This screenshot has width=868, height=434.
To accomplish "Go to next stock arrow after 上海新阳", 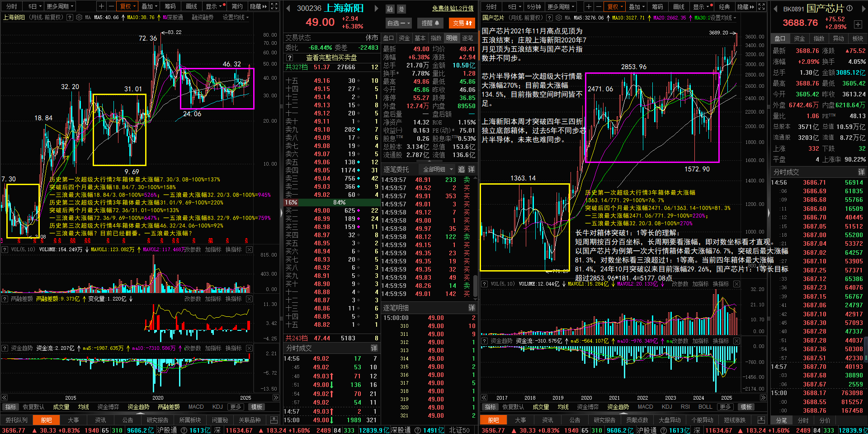I will 376,8.
